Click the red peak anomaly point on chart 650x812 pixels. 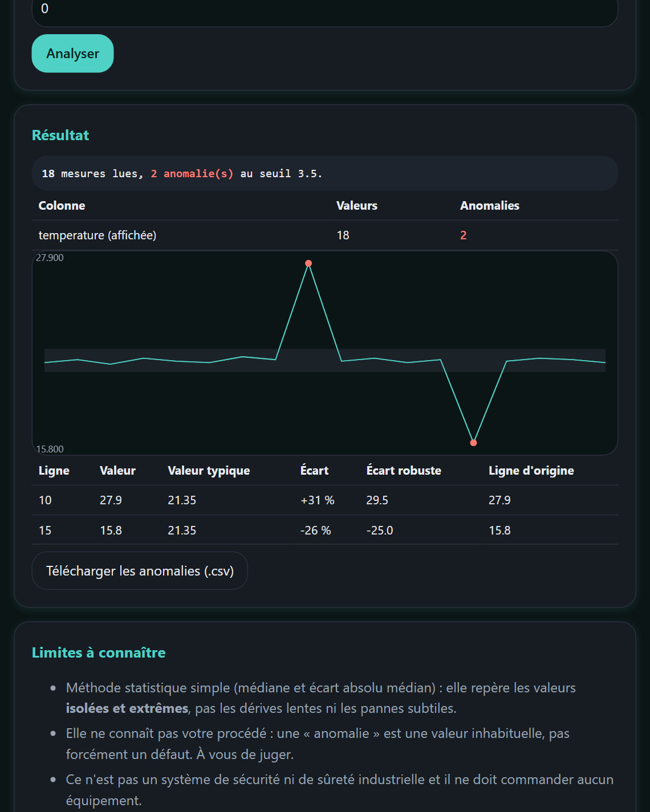[x=308, y=263]
